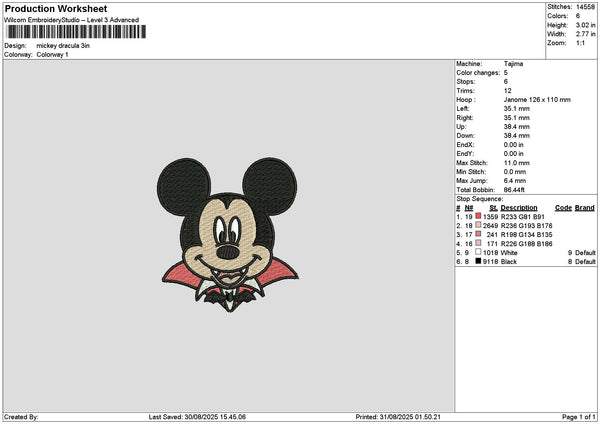
Task: Click the White thread color swatch
Action: click(x=478, y=252)
